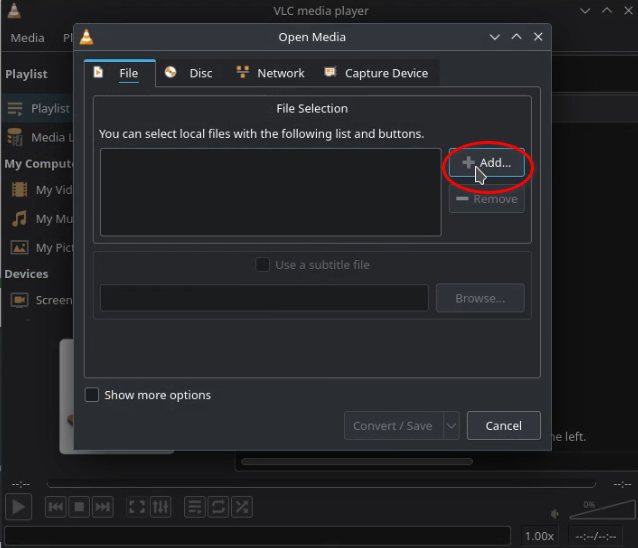Close the Open Media dialog
This screenshot has width=638, height=548.
[538, 37]
